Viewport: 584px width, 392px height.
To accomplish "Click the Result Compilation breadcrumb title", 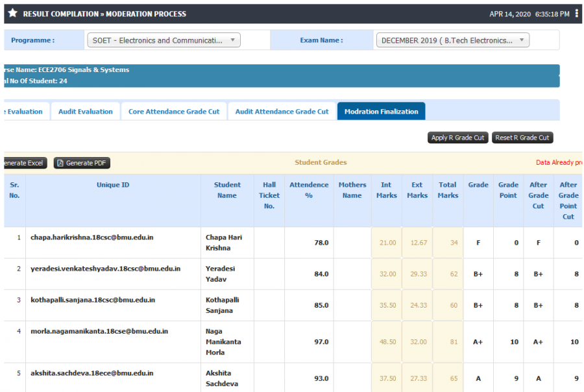I will point(104,14).
